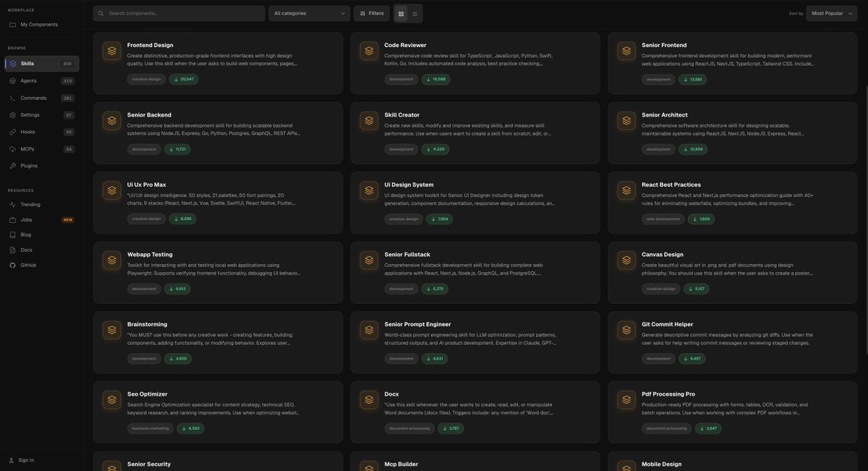Viewport: 868px width, 471px height.
Task: Open the Git Commit Helper card title
Action: (668, 324)
